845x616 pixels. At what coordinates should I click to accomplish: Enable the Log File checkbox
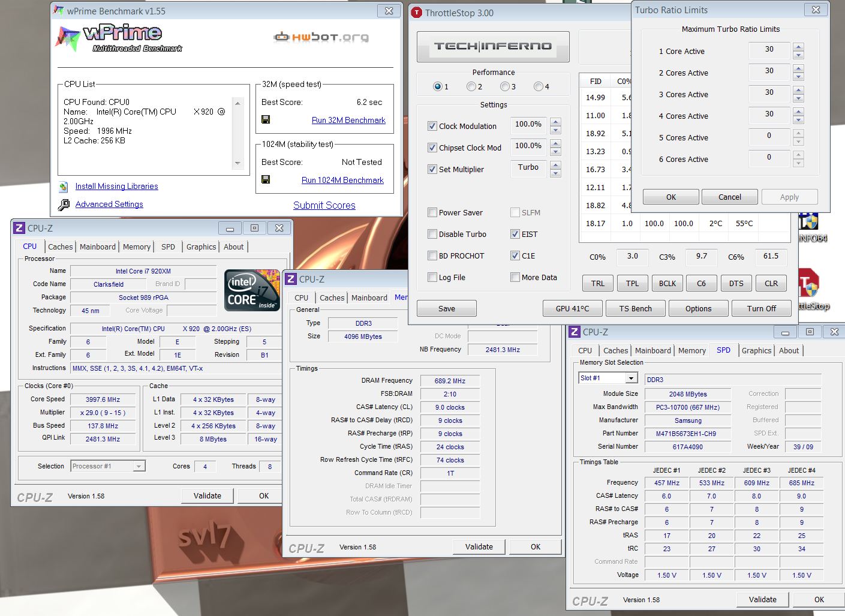coord(432,277)
